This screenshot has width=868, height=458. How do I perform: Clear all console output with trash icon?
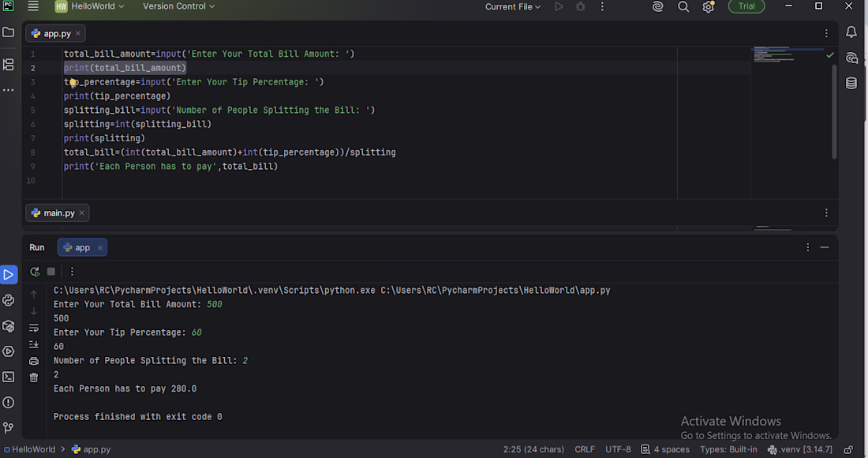[x=34, y=377]
